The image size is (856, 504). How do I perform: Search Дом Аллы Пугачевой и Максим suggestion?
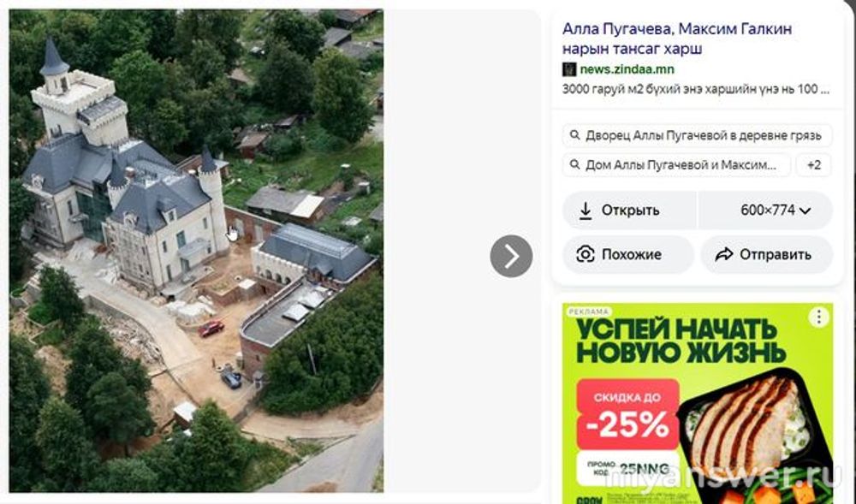coord(676,165)
